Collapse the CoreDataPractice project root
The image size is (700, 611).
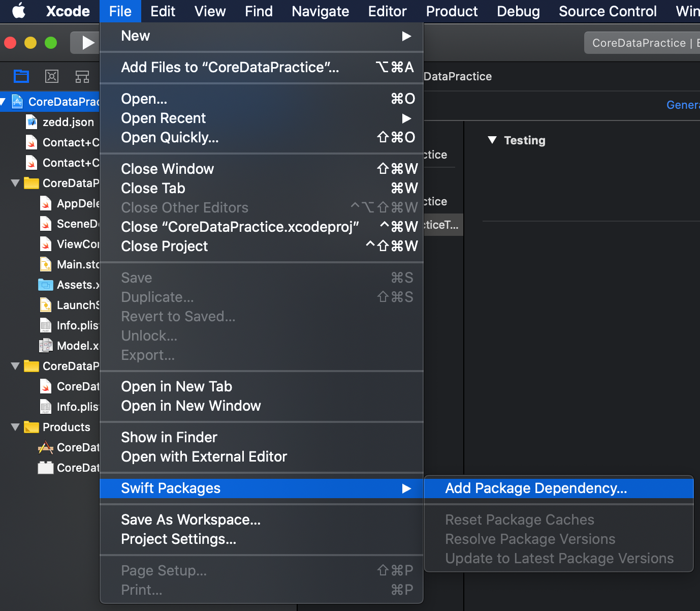coord(3,102)
